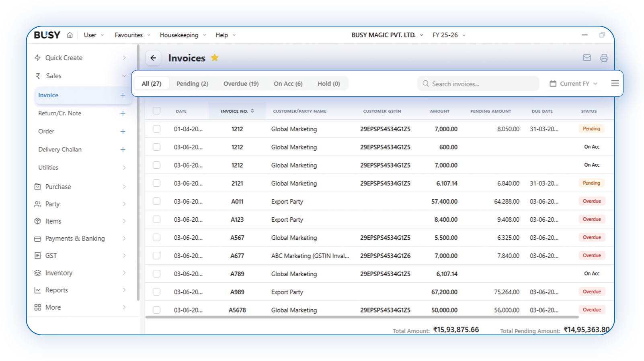Screen dimensions: 644x361
Task: Check the box for invoice A567
Action: [x=157, y=237]
